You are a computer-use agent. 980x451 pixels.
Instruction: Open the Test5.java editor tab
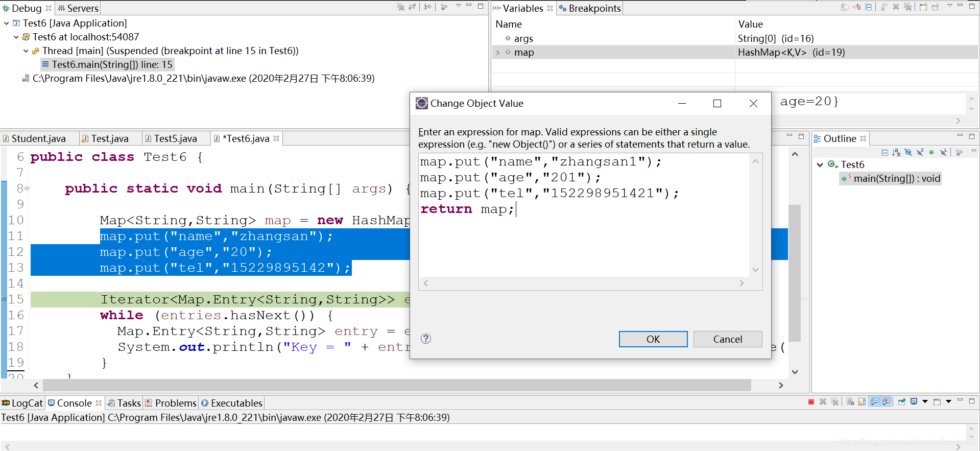click(x=175, y=138)
